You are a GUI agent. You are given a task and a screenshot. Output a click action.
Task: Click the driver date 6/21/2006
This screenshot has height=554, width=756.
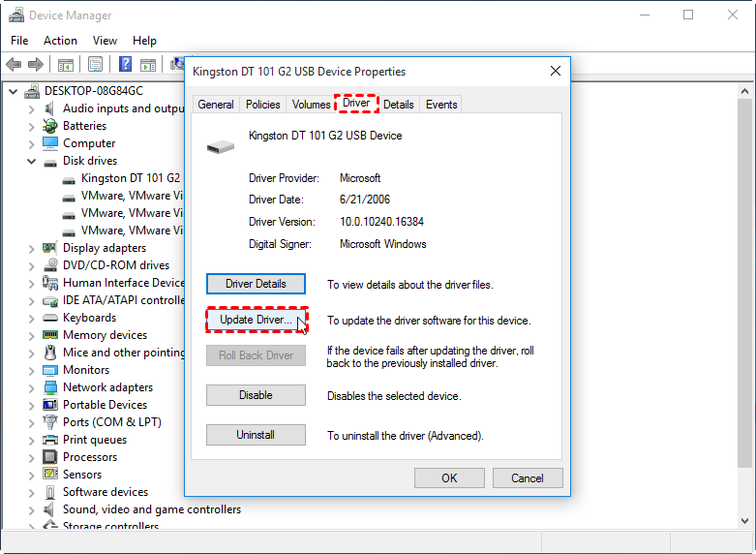[x=365, y=200]
